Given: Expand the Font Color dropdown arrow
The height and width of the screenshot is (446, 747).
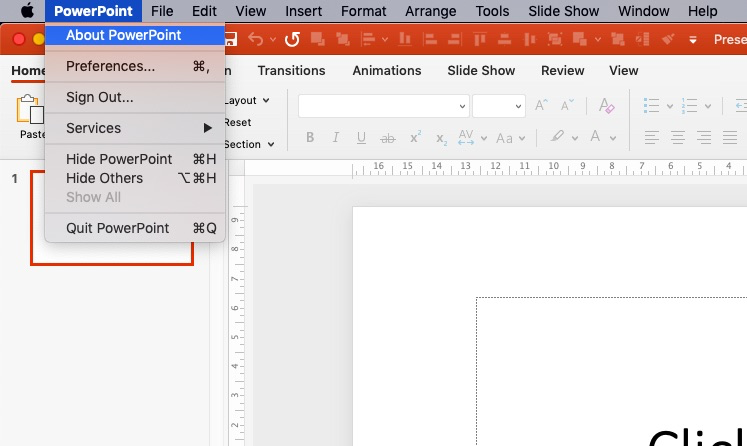Looking at the screenshot, I should tap(613, 138).
